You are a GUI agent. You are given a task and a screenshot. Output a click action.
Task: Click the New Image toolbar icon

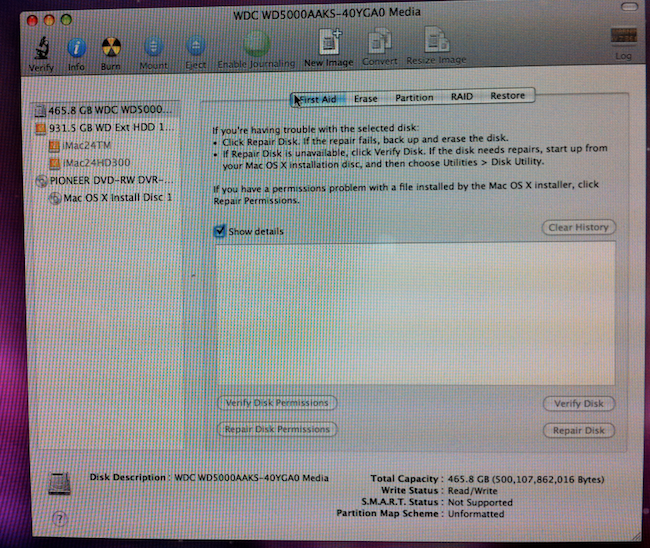click(330, 41)
